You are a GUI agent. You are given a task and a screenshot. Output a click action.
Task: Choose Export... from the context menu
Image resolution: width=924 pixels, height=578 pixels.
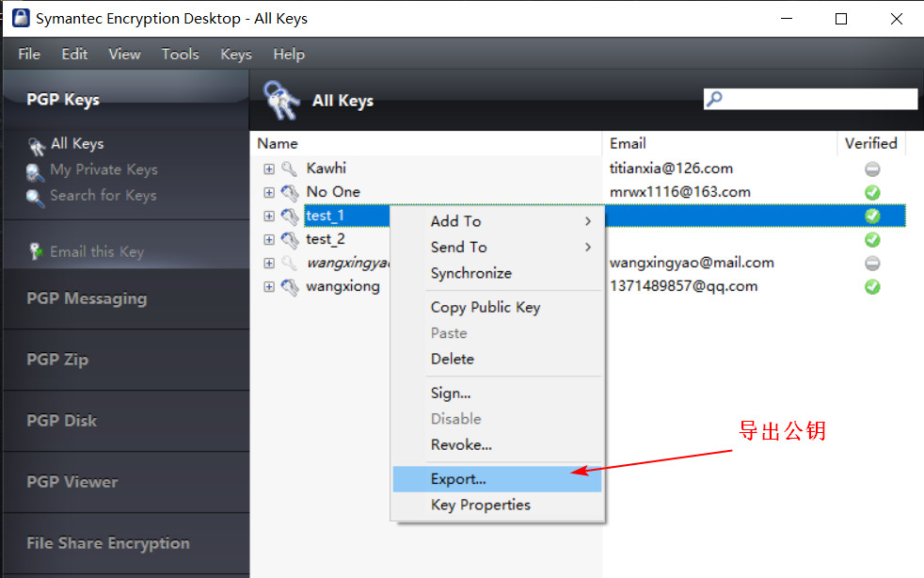(x=498, y=479)
